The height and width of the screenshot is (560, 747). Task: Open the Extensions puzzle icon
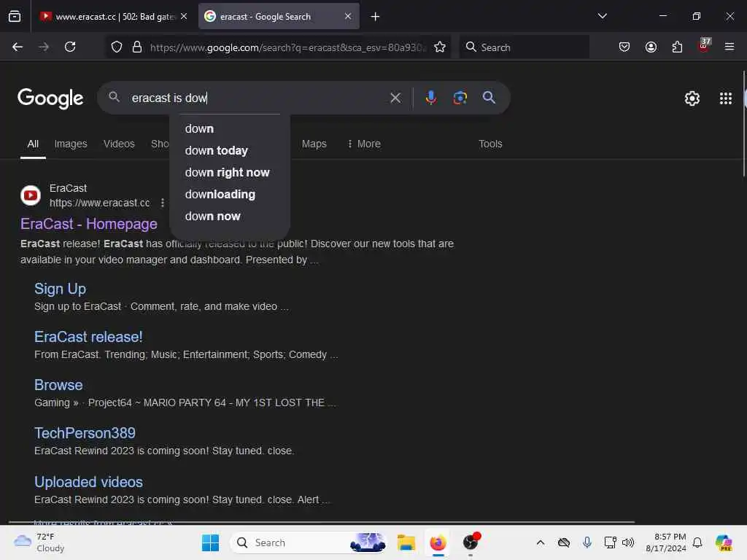pos(677,47)
